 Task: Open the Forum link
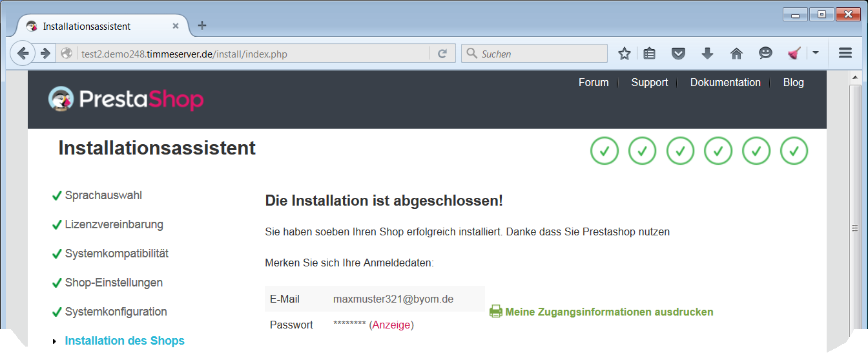coord(594,82)
